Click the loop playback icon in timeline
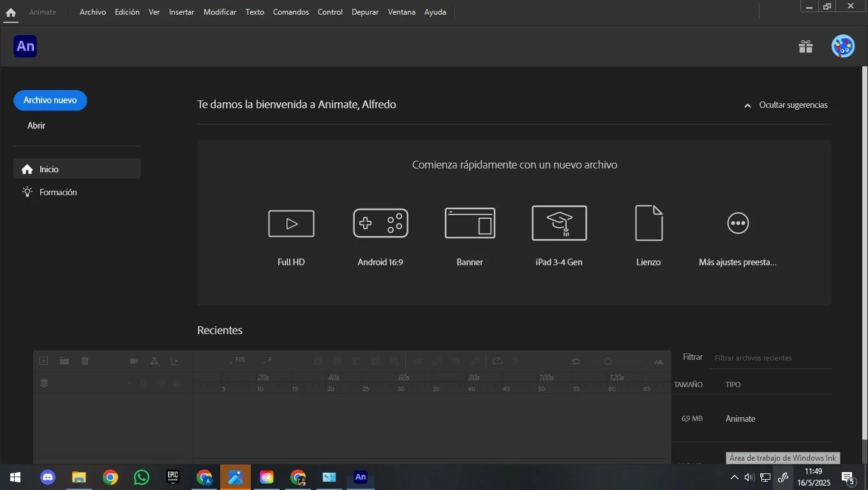The image size is (868, 490). pos(498,361)
